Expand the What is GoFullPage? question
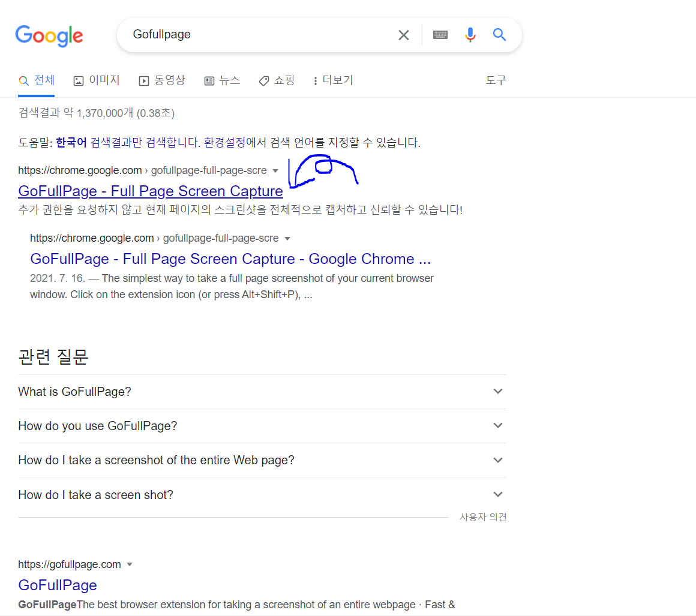Viewport: 696px width, 616px height. point(262,392)
